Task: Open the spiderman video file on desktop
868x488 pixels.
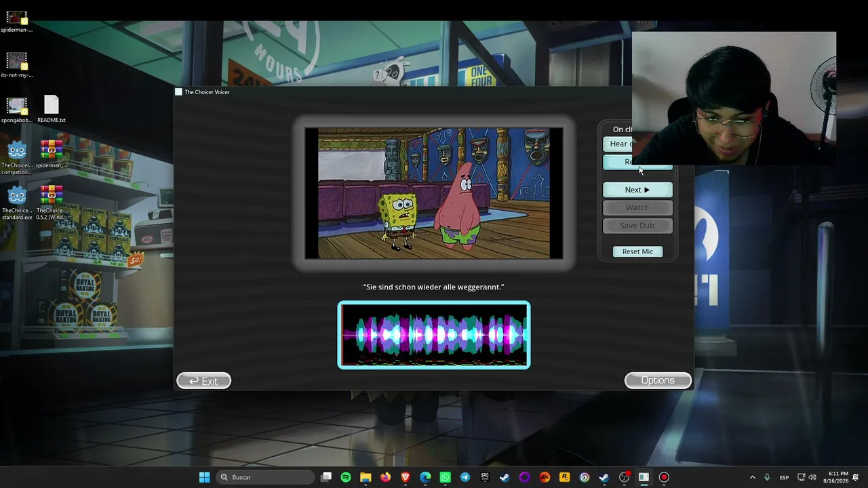Action: (x=17, y=21)
